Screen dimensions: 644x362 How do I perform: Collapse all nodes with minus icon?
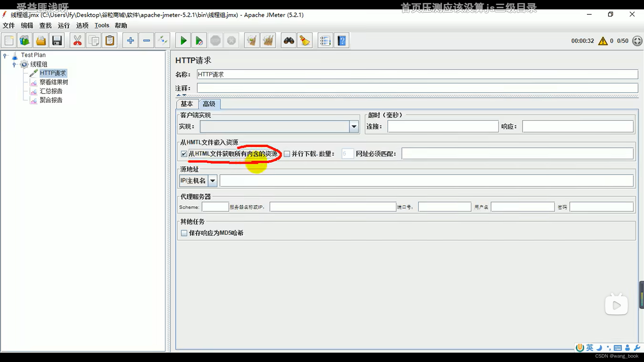coord(147,41)
